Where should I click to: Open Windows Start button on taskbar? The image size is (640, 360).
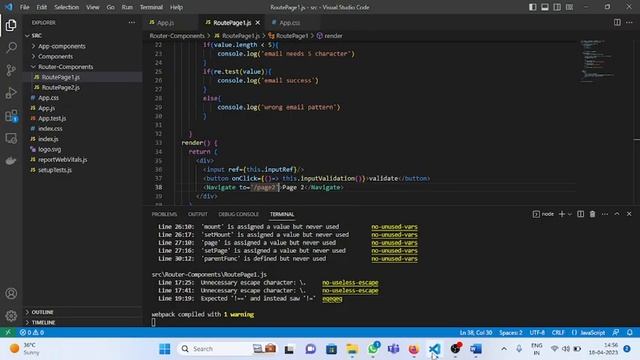click(165, 349)
